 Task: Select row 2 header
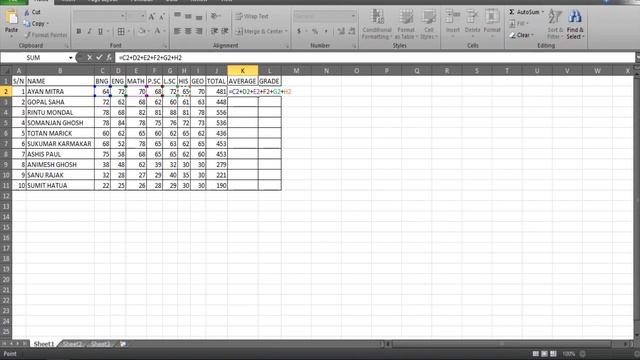[x=6, y=91]
